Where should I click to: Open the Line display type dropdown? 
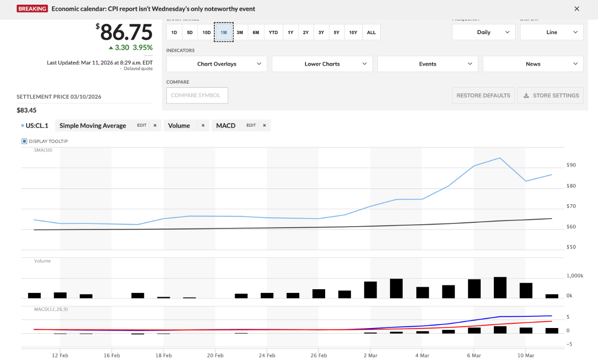[551, 32]
